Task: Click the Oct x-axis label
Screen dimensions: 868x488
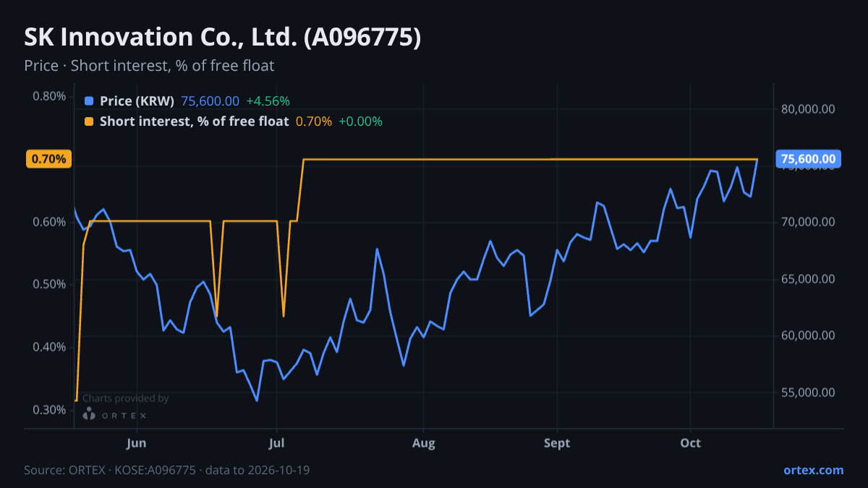Action: point(691,443)
